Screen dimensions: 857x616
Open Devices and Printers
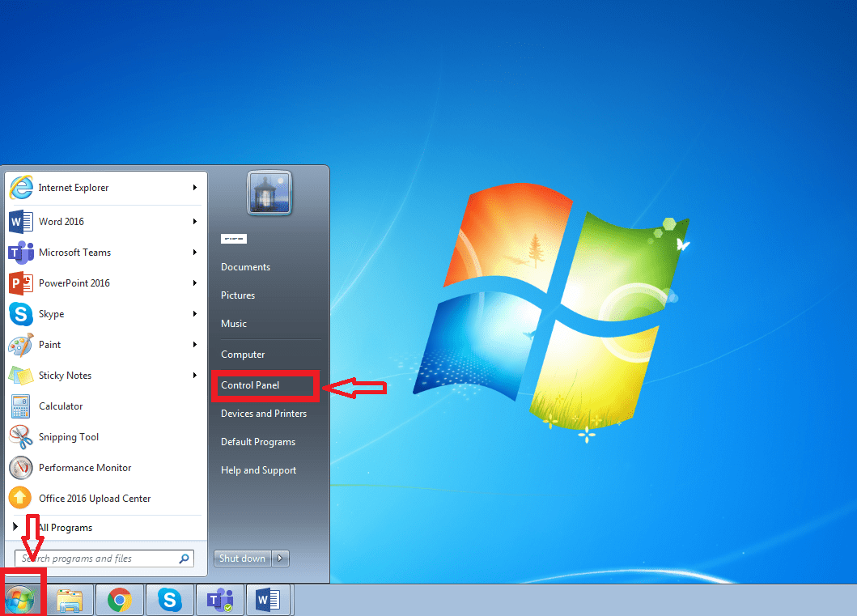[x=264, y=414]
